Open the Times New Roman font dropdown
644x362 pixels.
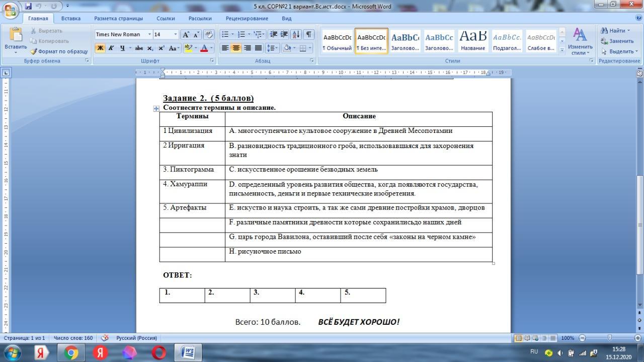149,34
